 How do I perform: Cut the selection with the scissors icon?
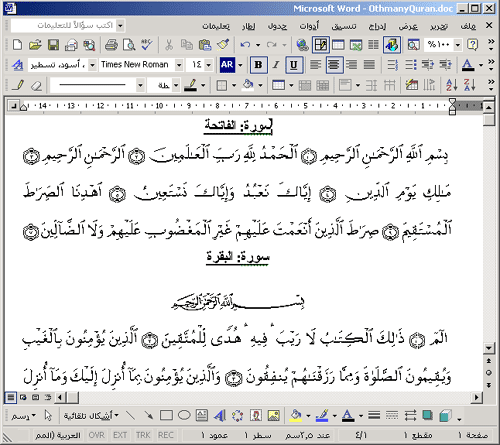tap(169, 45)
